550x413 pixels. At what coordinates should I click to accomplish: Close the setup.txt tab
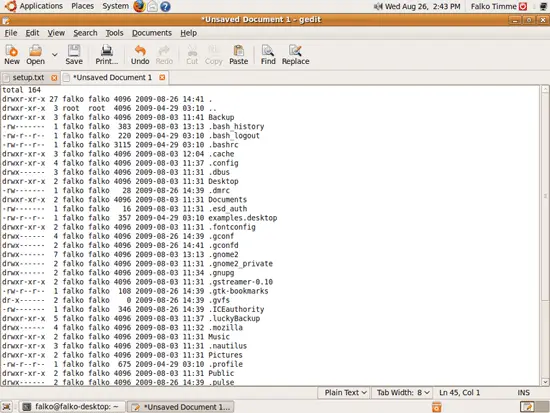(54, 78)
